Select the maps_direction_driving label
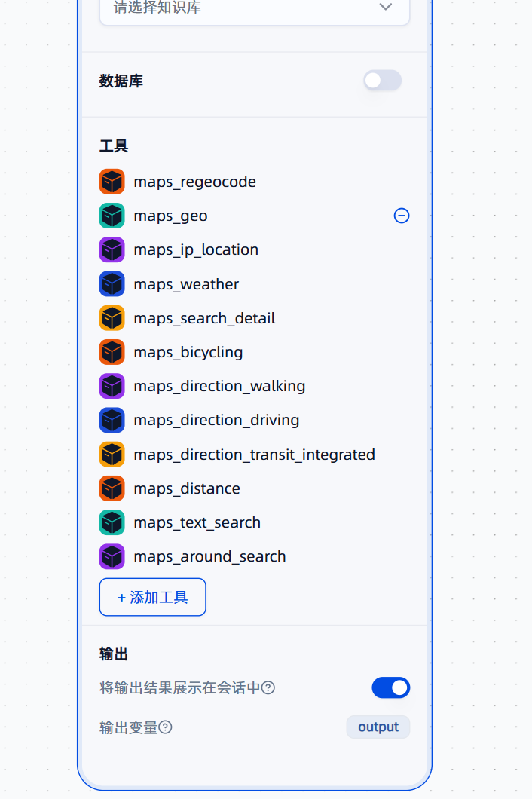532x799 pixels. point(216,421)
